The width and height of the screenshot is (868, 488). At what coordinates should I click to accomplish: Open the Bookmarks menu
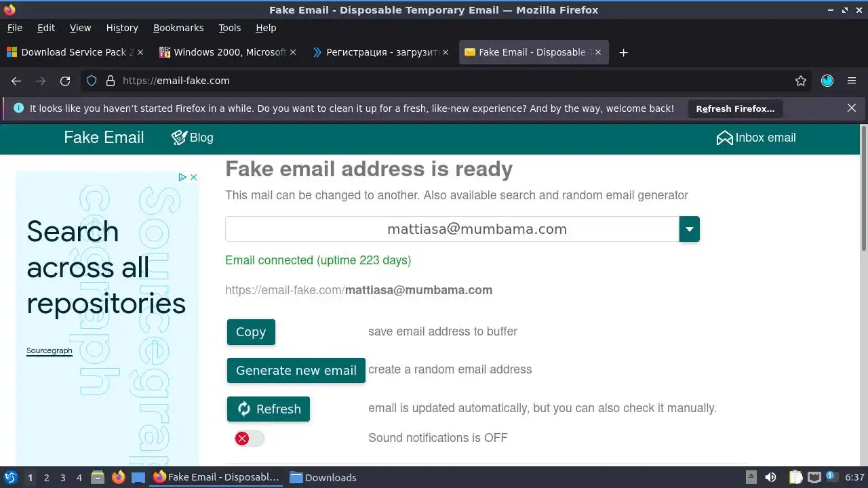pos(178,28)
